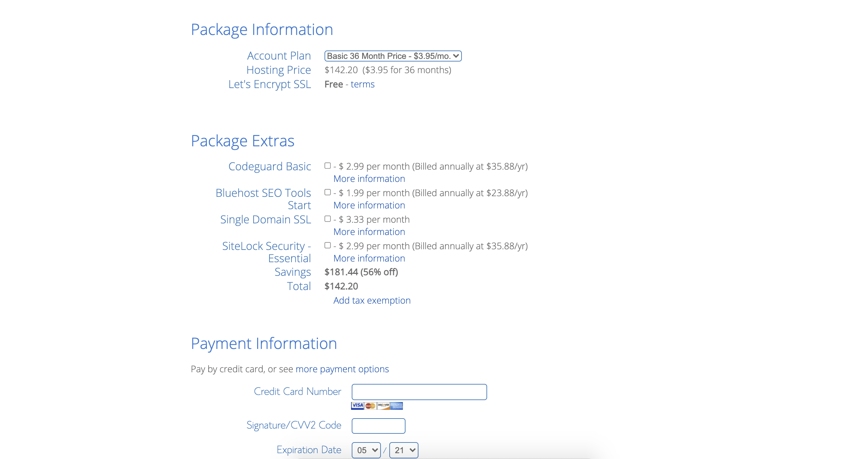The height and width of the screenshot is (459, 868).
Task: Open the expiration year dropdown showing 21
Action: click(x=404, y=450)
